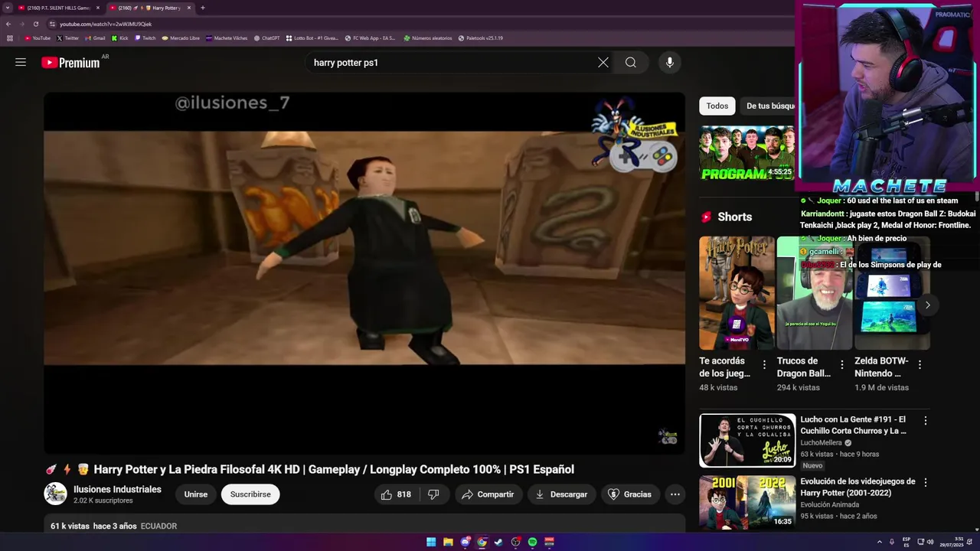Screen dimensions: 980x551
Task: Join channel with the Unirse button
Action: coord(196,494)
